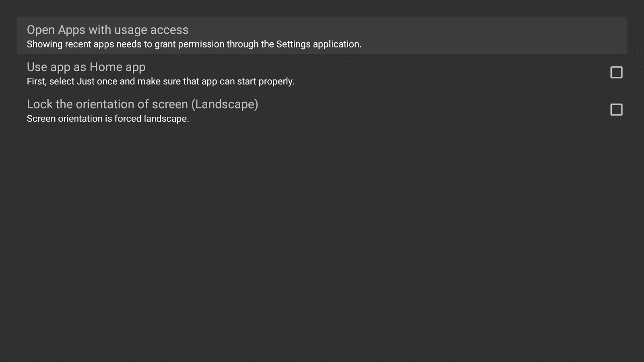The width and height of the screenshot is (644, 362).
Task: Click the Settings application phrase in description
Action: [x=318, y=44]
